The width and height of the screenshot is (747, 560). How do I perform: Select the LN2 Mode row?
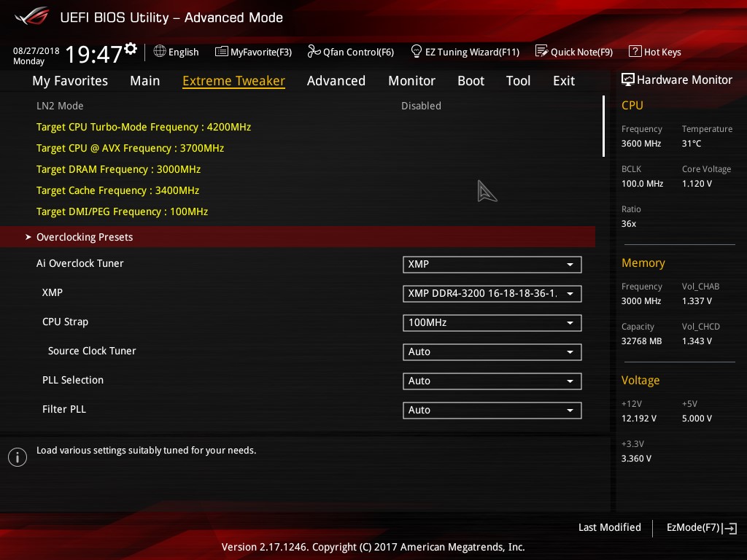(298, 106)
